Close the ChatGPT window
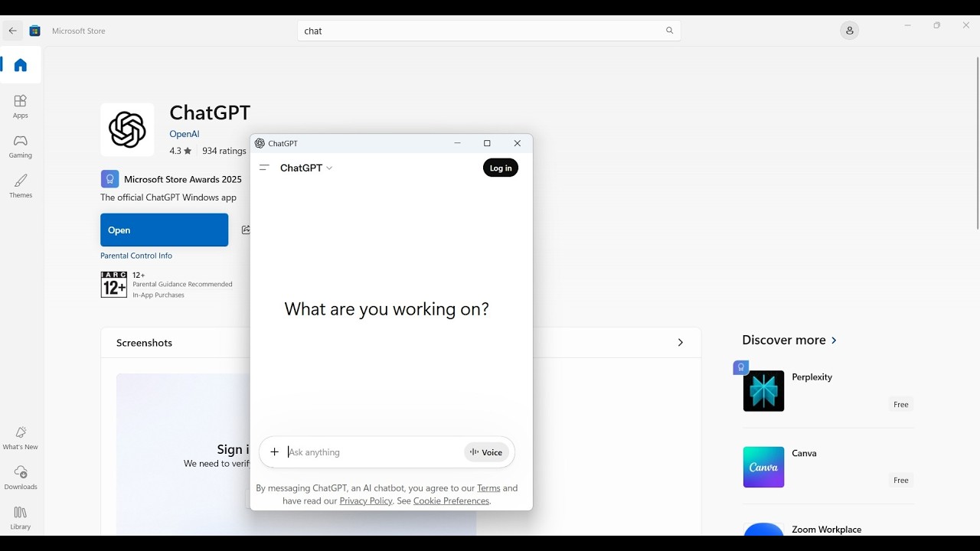Viewport: 980px width, 551px height. pos(518,143)
